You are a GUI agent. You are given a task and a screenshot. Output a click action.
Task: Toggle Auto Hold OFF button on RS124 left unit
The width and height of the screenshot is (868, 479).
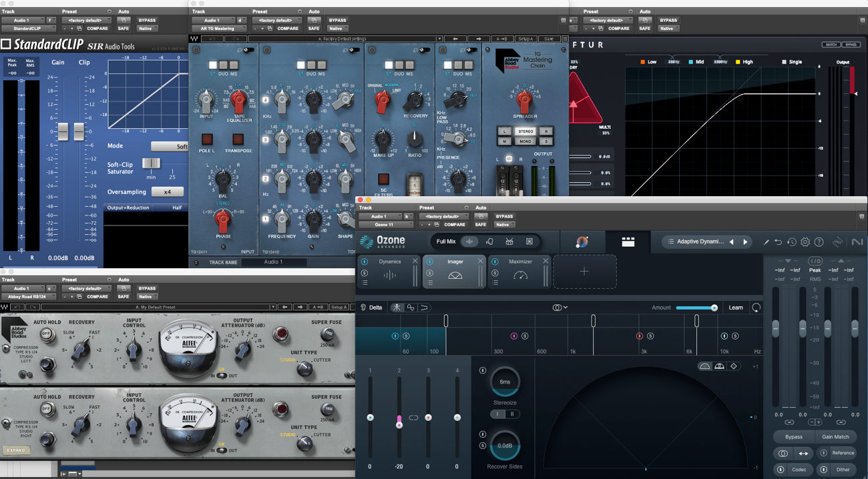point(47,333)
